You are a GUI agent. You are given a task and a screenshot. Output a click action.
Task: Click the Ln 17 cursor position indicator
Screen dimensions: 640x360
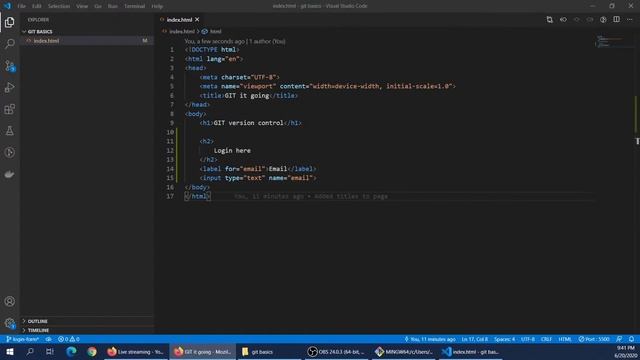coord(475,339)
